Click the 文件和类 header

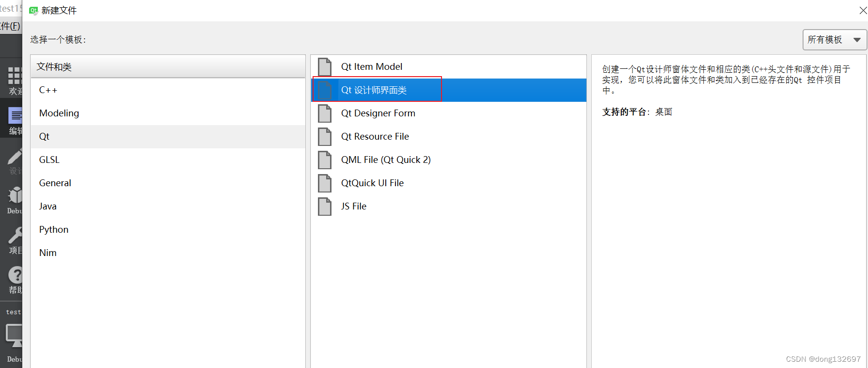pos(168,67)
